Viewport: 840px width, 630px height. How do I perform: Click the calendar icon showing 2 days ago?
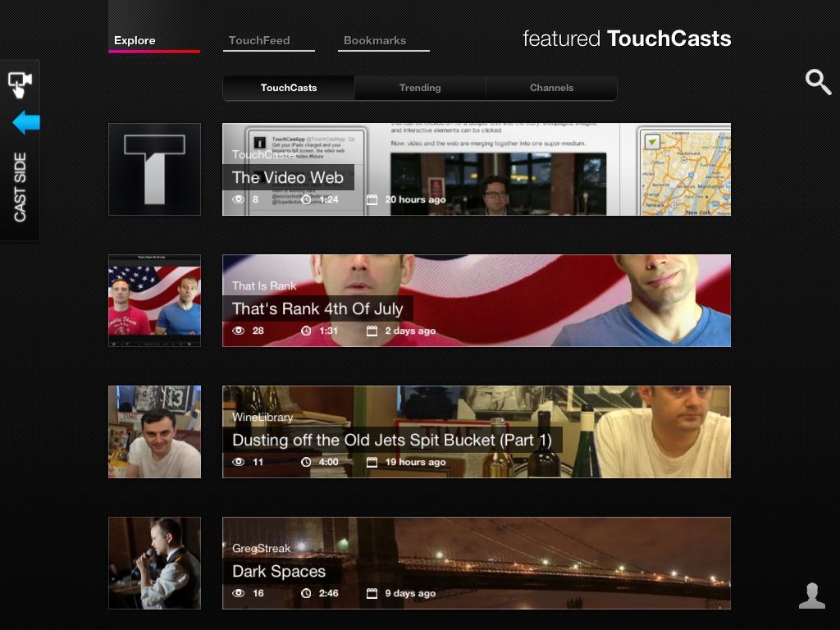coord(373,331)
